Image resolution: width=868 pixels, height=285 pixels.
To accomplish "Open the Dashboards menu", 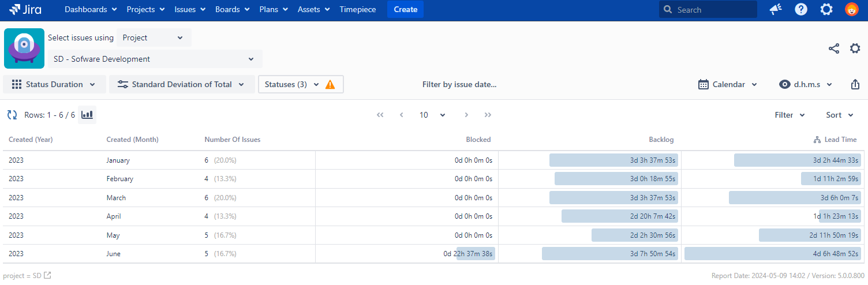I will click(x=91, y=9).
